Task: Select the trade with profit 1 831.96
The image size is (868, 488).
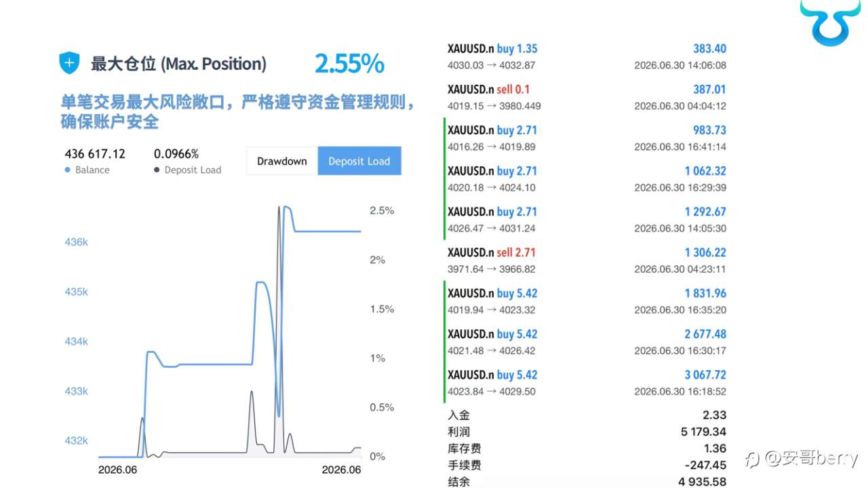Action: click(587, 301)
